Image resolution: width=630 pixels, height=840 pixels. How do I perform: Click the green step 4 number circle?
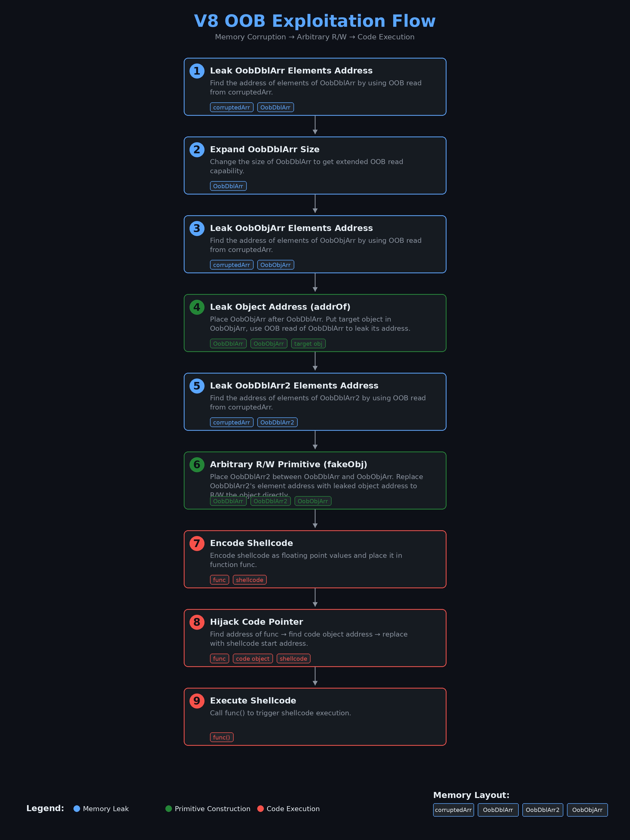click(x=197, y=307)
